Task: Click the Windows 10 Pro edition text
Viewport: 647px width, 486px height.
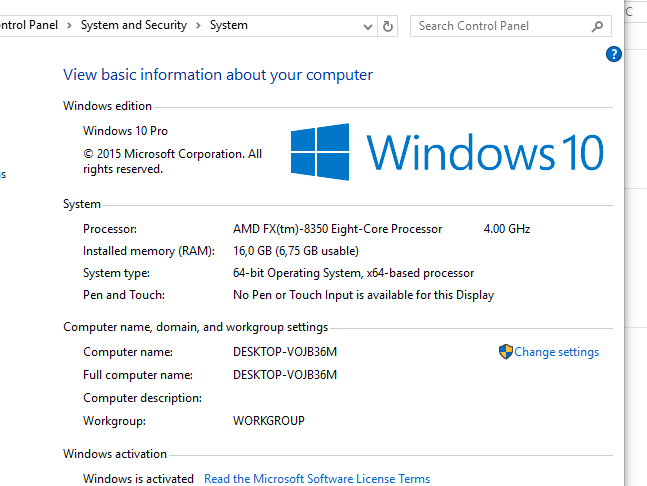Action: point(125,131)
